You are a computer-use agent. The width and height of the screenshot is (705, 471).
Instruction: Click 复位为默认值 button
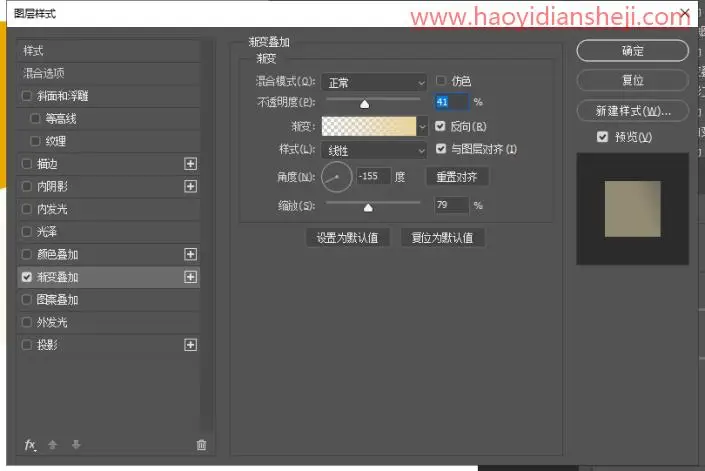pyautogui.click(x=442, y=238)
